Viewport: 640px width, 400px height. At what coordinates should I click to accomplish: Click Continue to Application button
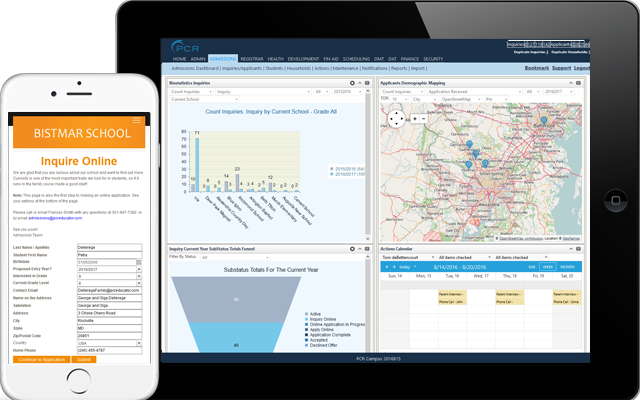pyautogui.click(x=42, y=360)
